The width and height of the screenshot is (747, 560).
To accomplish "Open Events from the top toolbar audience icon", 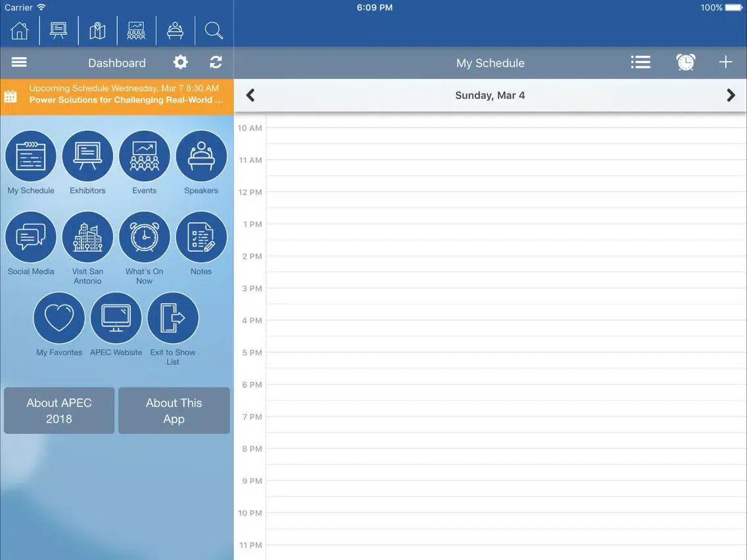I will pos(135,30).
